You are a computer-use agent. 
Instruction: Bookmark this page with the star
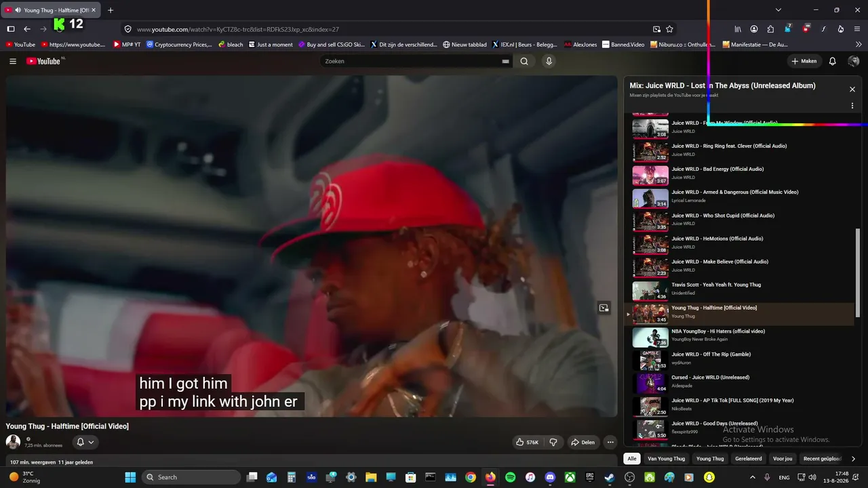(x=670, y=29)
